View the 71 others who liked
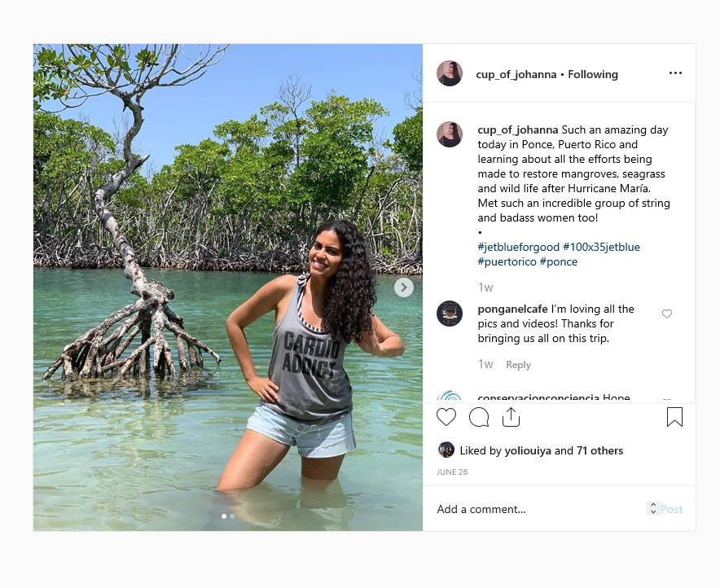This screenshot has width=720, height=588. pos(599,450)
